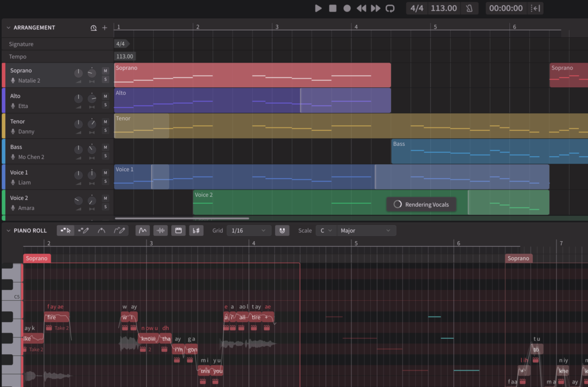Image resolution: width=588 pixels, height=387 pixels.
Task: Open the Major scale type dropdown
Action: (x=366, y=230)
